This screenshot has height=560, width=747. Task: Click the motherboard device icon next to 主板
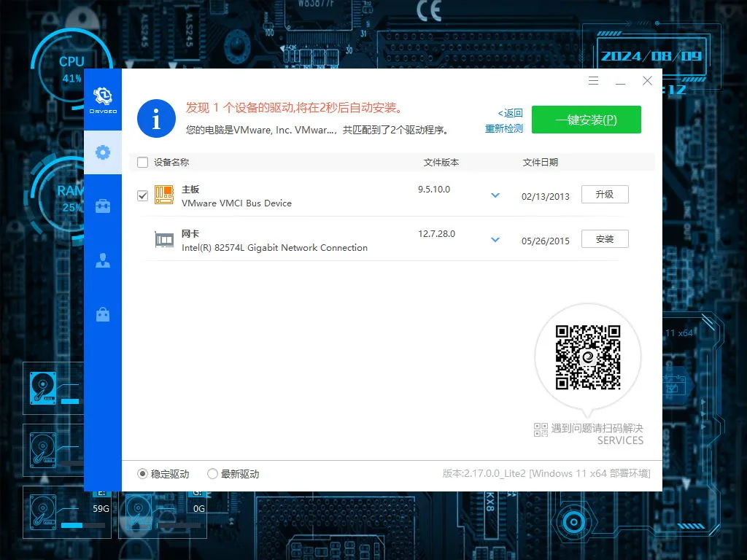click(164, 195)
